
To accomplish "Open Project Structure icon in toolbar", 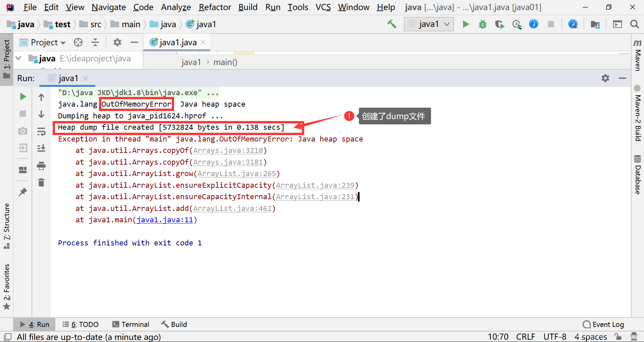I will click(x=595, y=24).
